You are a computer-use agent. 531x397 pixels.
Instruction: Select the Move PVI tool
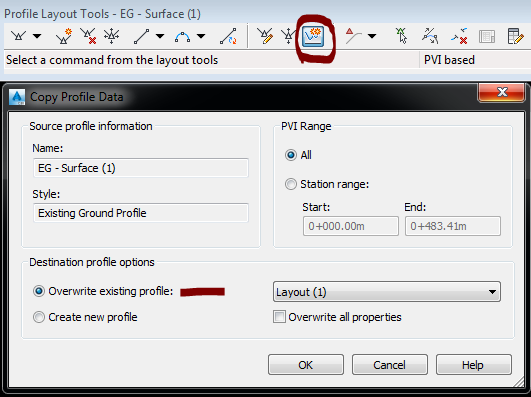[112, 36]
